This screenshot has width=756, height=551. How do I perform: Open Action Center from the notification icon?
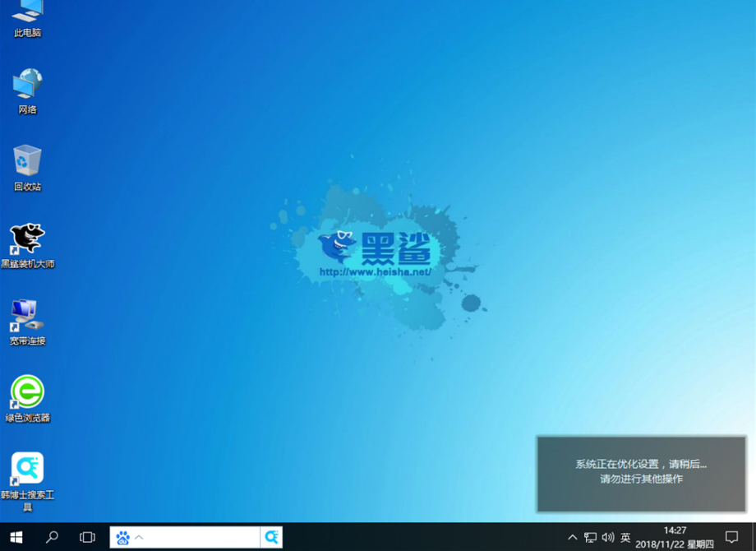(x=731, y=537)
